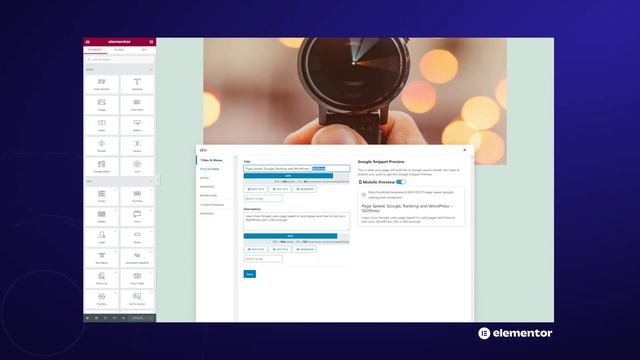Insert Post Title tag under Title field
This screenshot has height=360, width=640.
pos(256,189)
